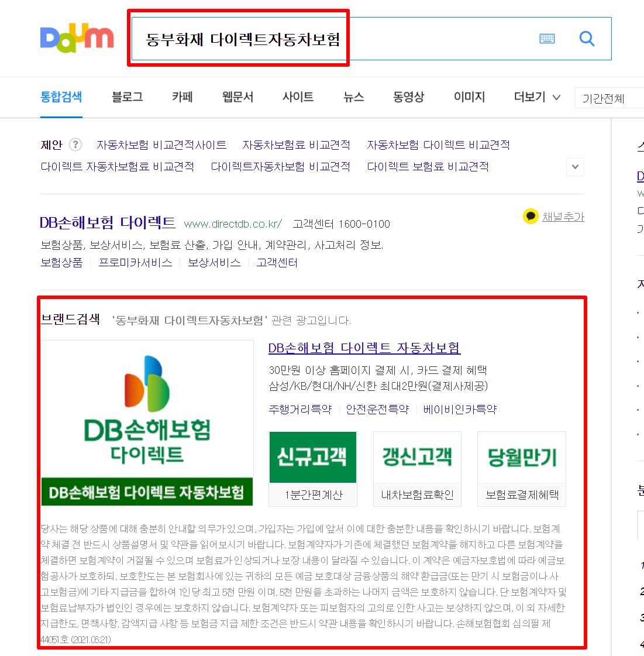The image size is (644, 656).
Task: Switch to the 카페 tab
Action: point(182,97)
